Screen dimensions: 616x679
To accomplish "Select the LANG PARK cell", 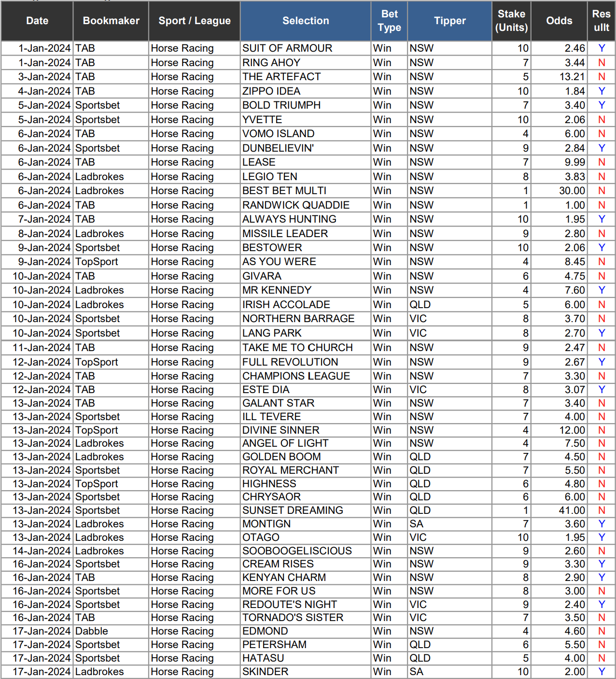I will coord(306,333).
